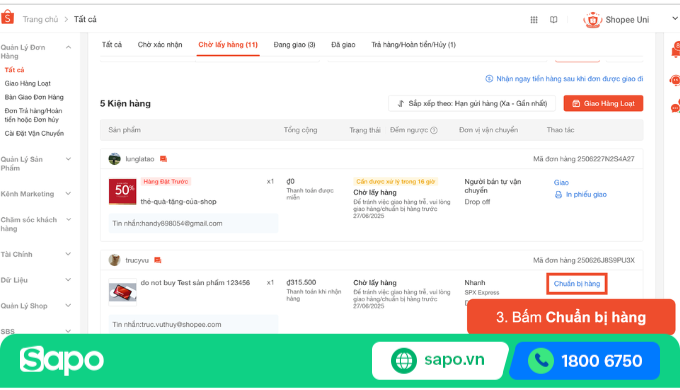Click product name do not buy Test sản phẩm
This screenshot has height=390, width=680.
coord(195,283)
